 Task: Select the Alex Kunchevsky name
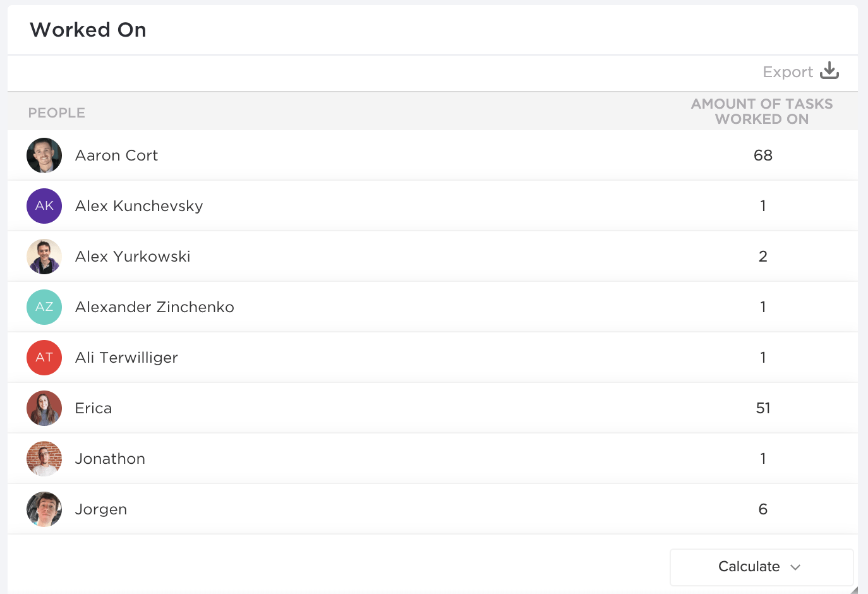[x=139, y=206]
